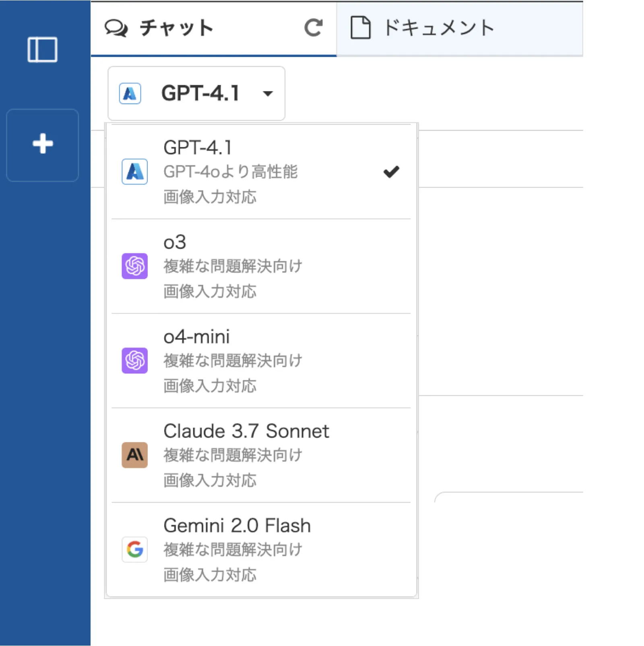Select Claude 3.7 Sonnet model
Image resolution: width=644 pixels, height=646 pixels.
click(x=261, y=455)
